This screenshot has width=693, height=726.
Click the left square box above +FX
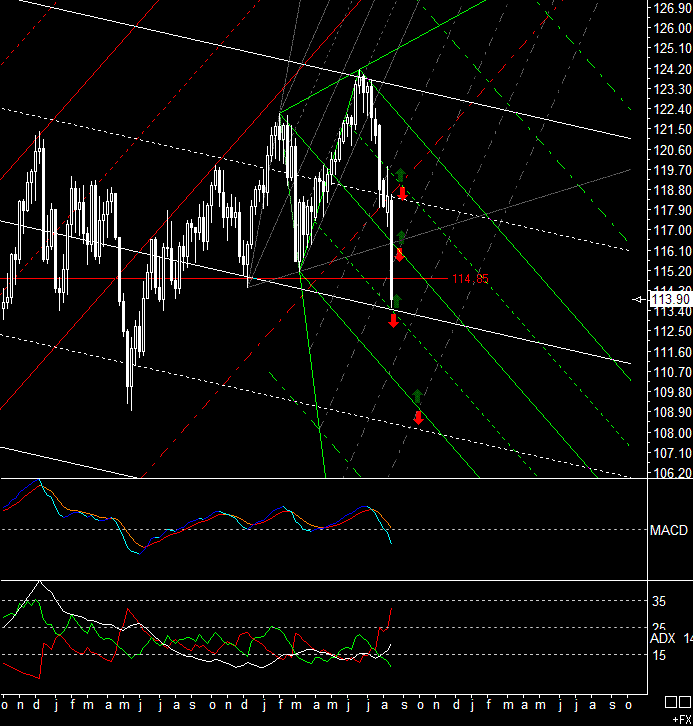click(x=671, y=702)
